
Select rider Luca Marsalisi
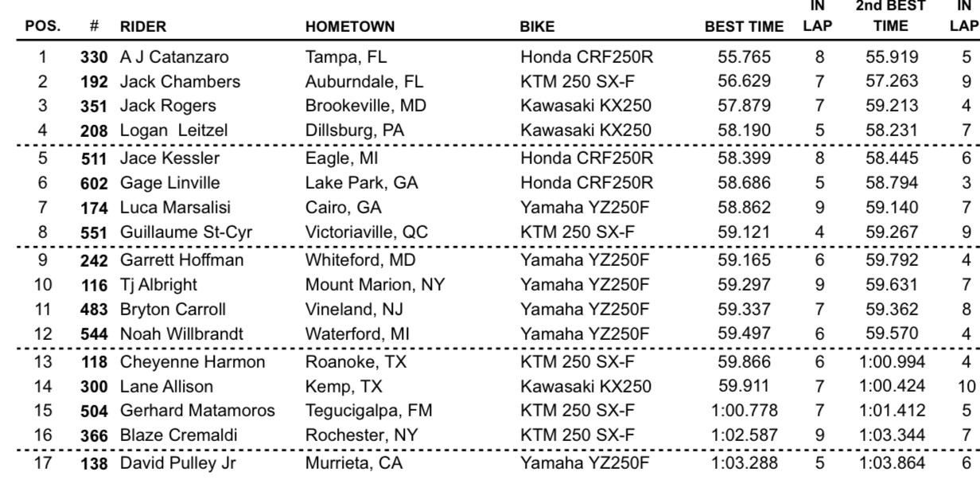164,207
